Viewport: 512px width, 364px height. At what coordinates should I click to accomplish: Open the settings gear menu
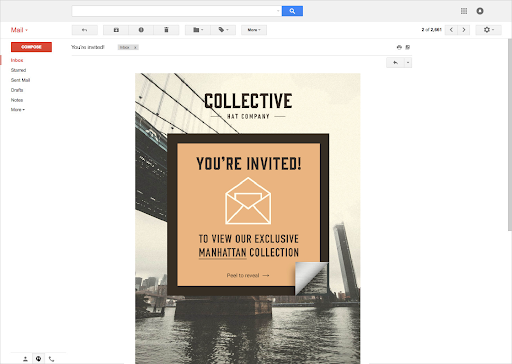pyautogui.click(x=488, y=30)
